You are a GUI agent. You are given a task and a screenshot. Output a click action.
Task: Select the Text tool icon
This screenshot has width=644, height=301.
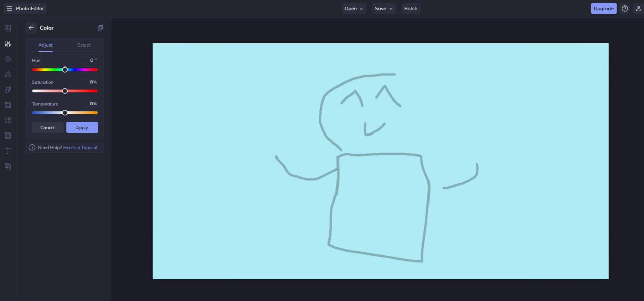[x=8, y=151]
